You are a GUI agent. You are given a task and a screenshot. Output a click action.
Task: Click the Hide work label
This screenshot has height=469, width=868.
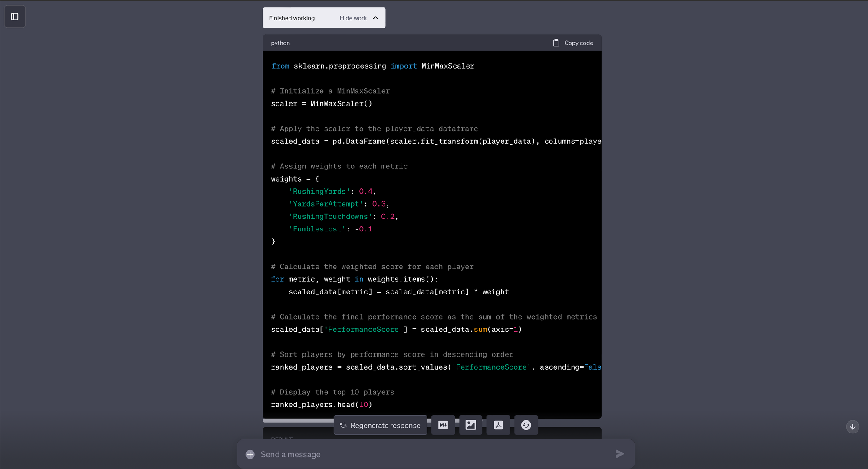[x=353, y=18]
